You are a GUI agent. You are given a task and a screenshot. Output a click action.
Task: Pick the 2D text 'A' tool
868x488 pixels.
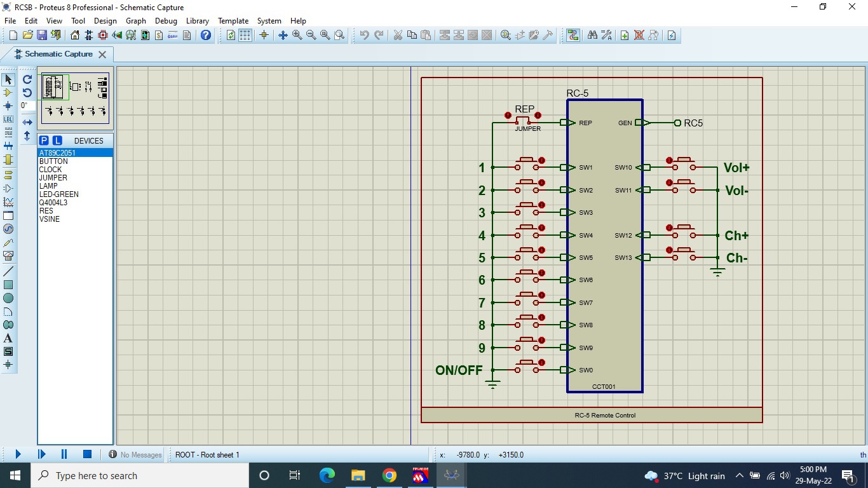point(8,338)
